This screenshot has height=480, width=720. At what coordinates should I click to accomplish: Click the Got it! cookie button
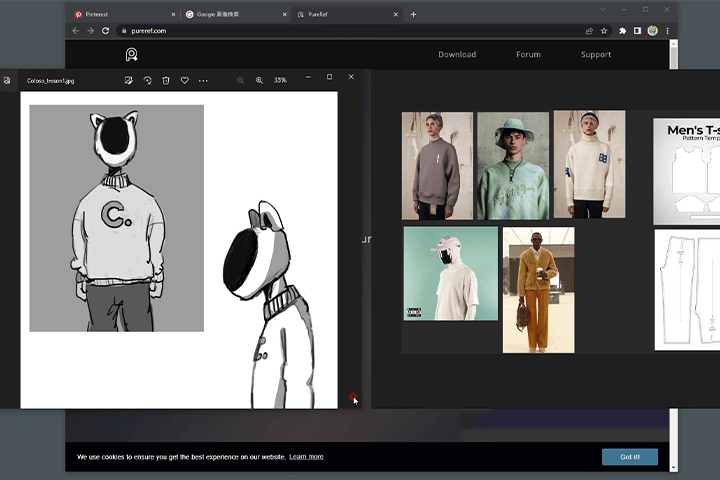(x=630, y=457)
